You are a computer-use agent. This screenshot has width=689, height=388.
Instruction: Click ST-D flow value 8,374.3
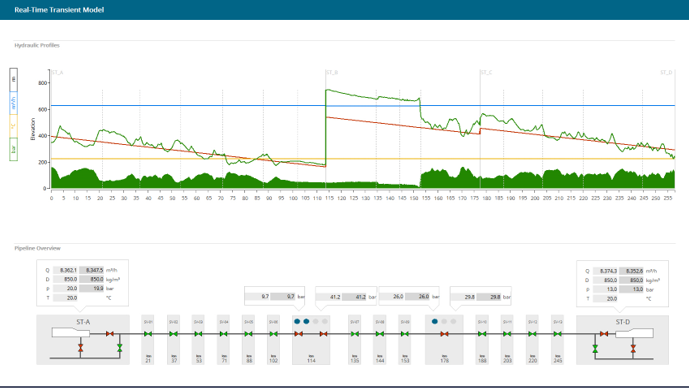605,271
